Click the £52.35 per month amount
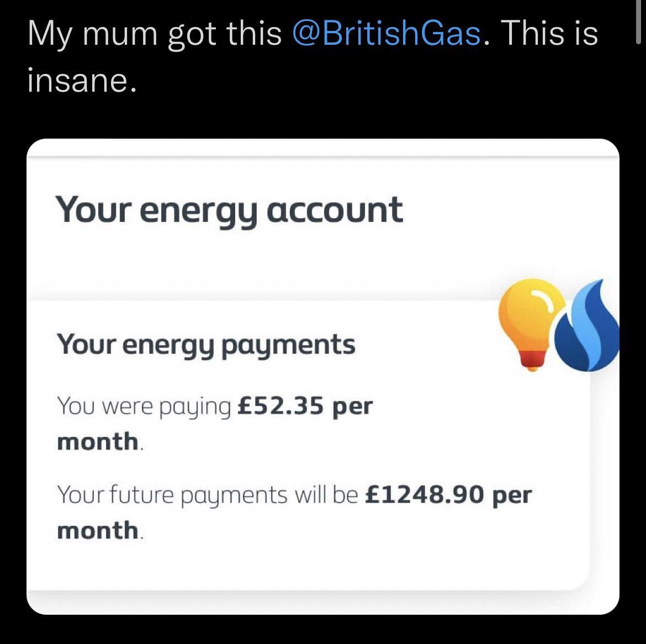The height and width of the screenshot is (644, 646). pos(305,407)
